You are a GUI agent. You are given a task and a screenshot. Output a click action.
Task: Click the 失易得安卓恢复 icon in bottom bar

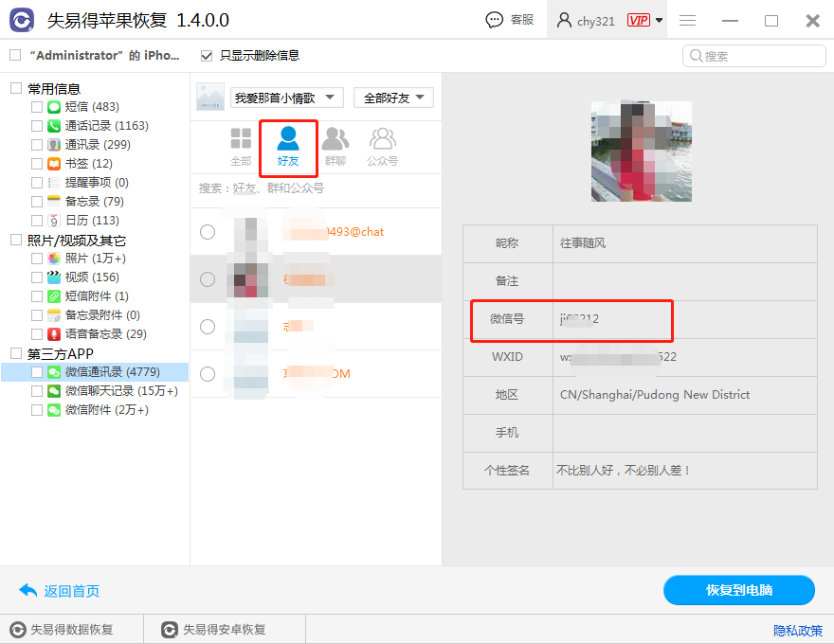click(169, 630)
